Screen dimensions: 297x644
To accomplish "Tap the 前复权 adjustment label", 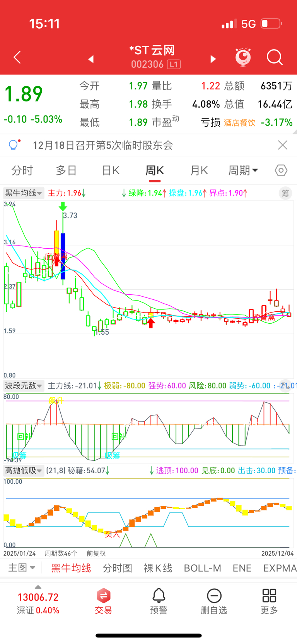I will click(x=96, y=553).
